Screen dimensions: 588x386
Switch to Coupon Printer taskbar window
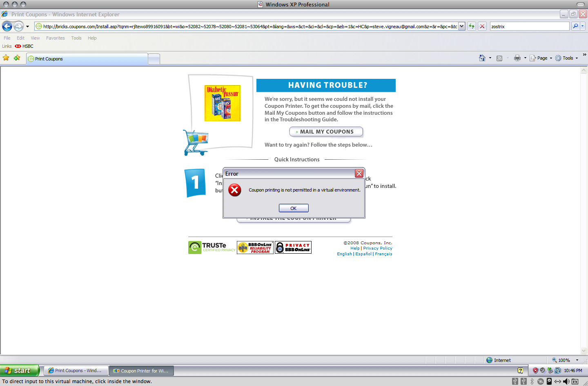coord(141,370)
